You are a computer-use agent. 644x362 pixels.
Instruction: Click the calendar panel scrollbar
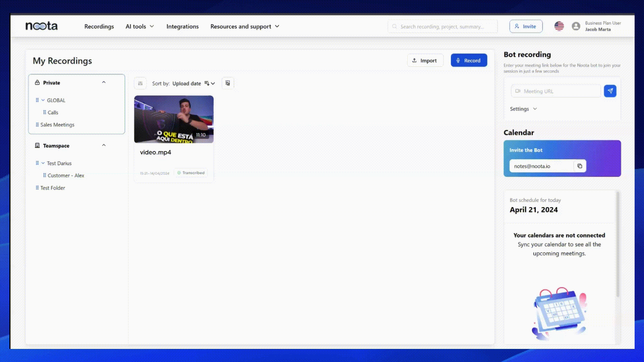[618, 245]
